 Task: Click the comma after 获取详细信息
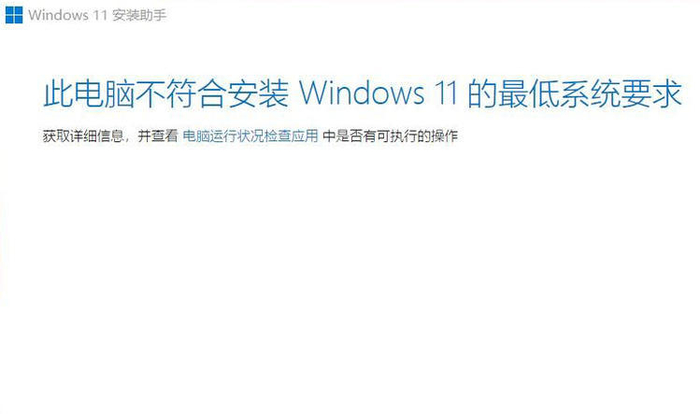[x=127, y=139]
